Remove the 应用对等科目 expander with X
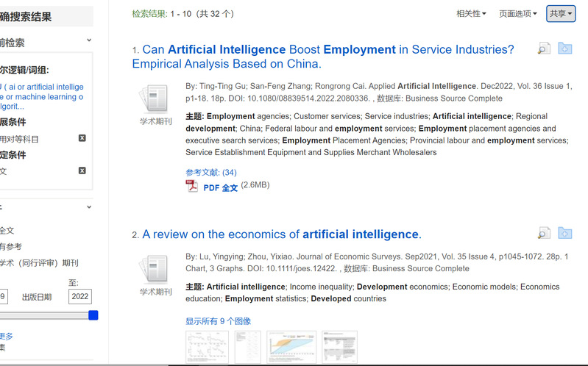Viewport: 588px width, 366px height. (82, 138)
